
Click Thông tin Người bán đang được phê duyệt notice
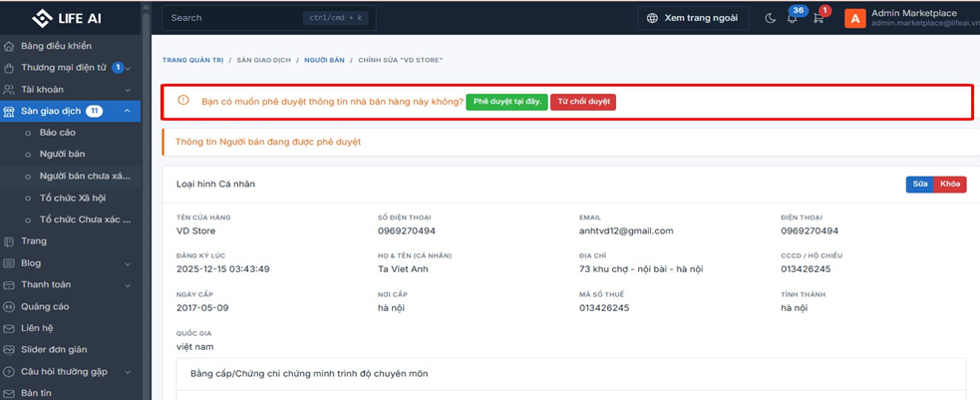coord(268,142)
